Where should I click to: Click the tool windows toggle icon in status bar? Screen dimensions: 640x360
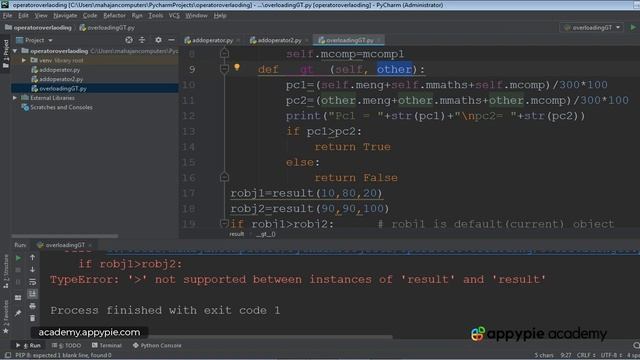(7, 355)
